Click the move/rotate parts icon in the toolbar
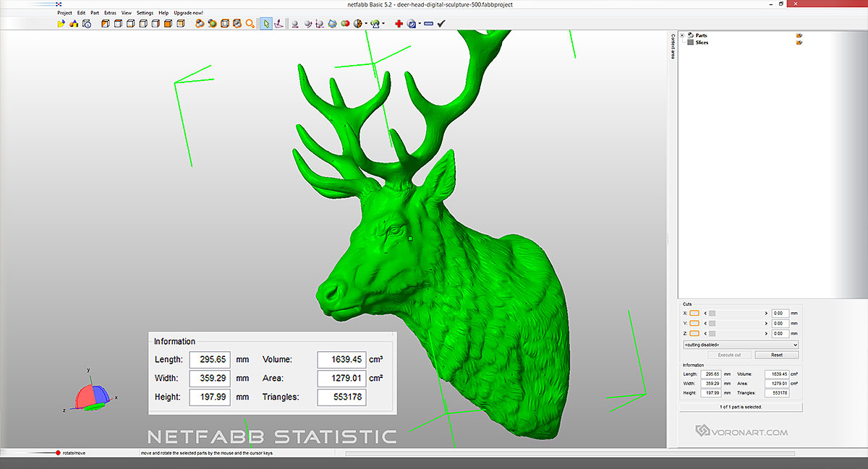The height and width of the screenshot is (469, 868). [294, 23]
